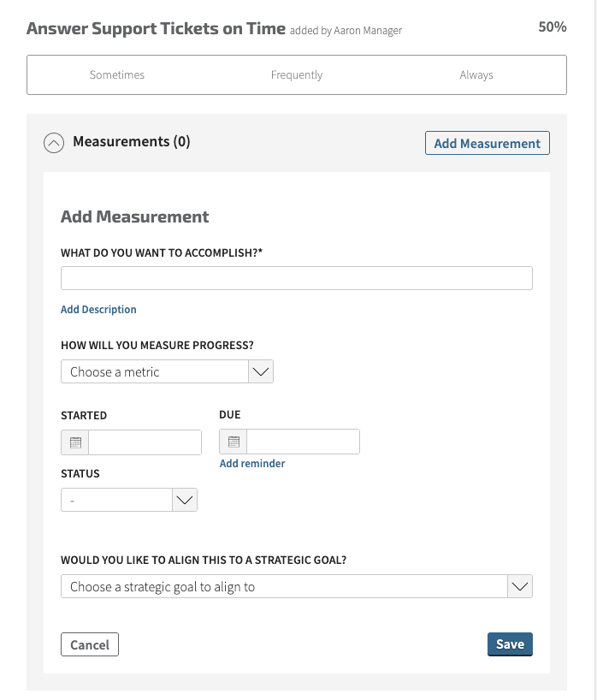Viewport: 597px width, 700px height.
Task: Select the Frequently rating option
Action: click(297, 75)
